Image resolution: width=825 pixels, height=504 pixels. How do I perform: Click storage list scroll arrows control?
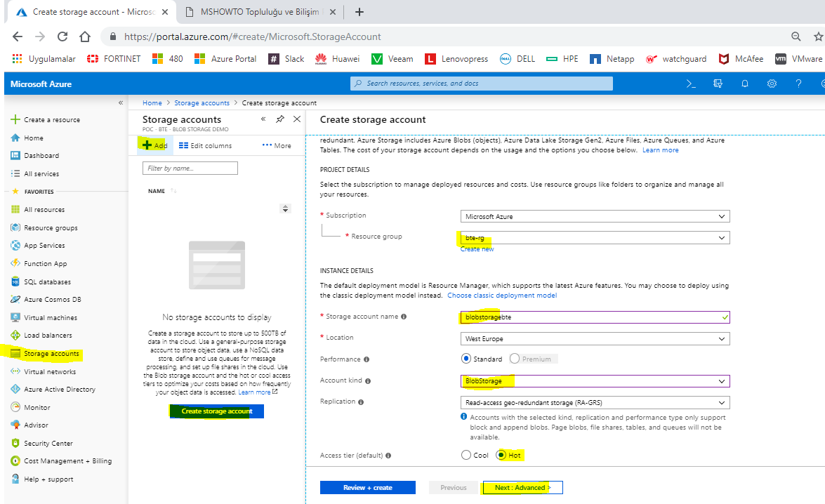pos(285,209)
